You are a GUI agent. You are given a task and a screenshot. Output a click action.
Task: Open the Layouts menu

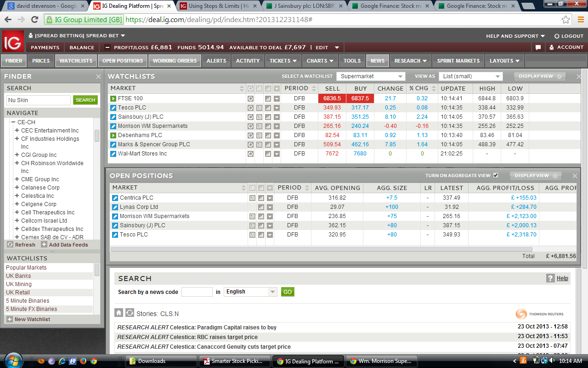click(x=504, y=61)
